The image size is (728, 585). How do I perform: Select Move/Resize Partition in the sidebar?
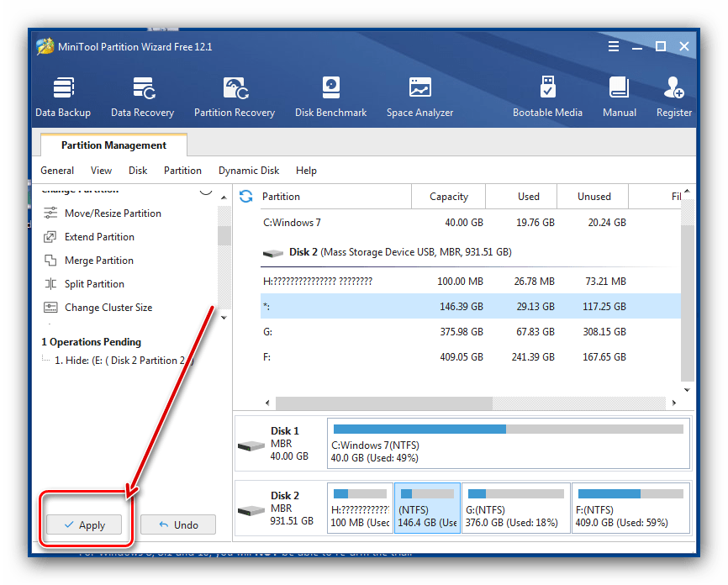tap(113, 213)
